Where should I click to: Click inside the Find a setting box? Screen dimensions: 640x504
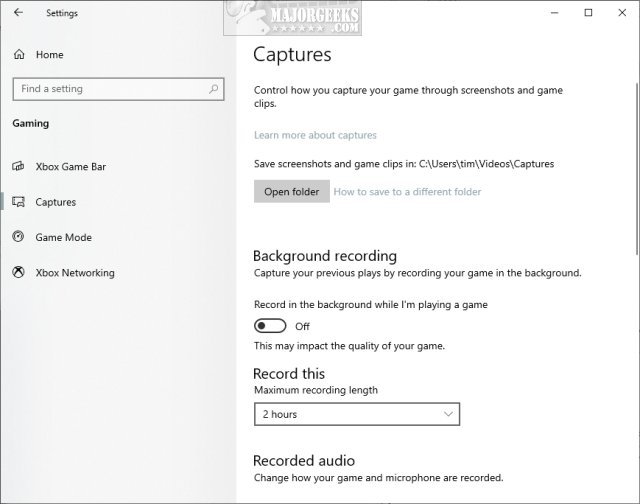[x=110, y=89]
